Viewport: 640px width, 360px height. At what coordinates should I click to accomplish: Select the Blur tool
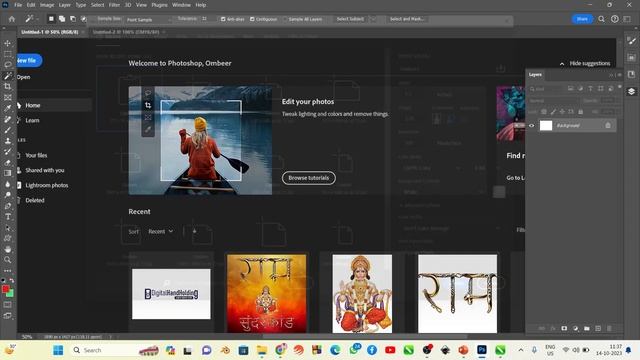[x=7, y=184]
